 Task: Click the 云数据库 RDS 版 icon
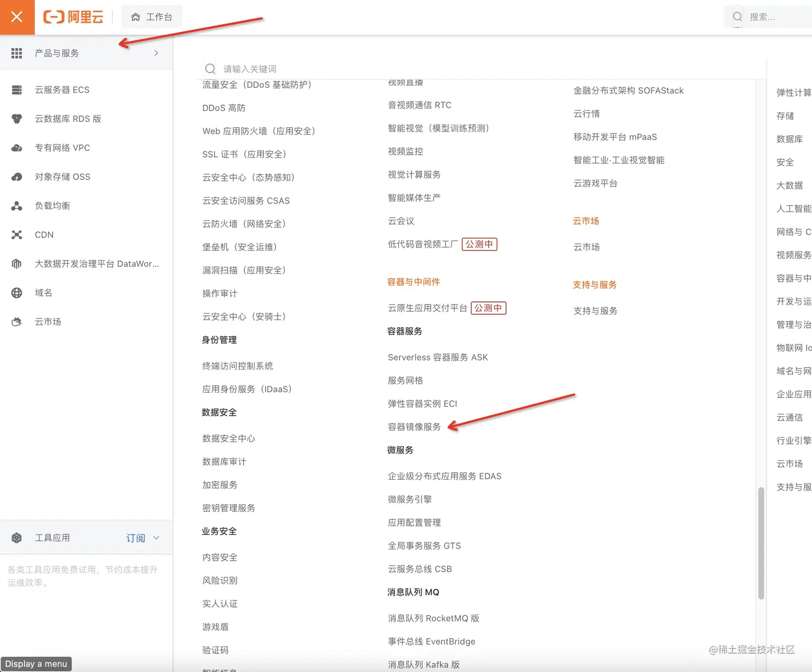(x=17, y=119)
